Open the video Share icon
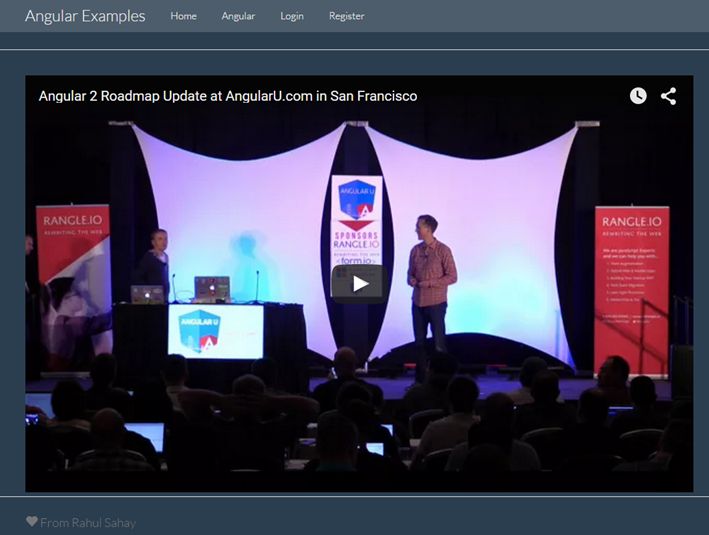This screenshot has height=535, width=709. tap(668, 96)
